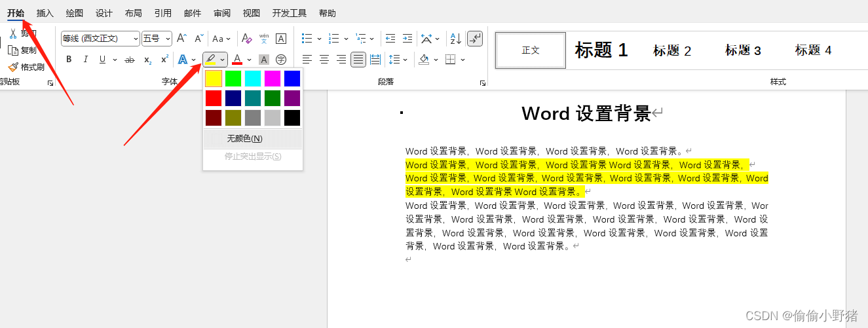Choose 无颜色(N) in highlight menu
This screenshot has width=868, height=328.
[x=253, y=139]
